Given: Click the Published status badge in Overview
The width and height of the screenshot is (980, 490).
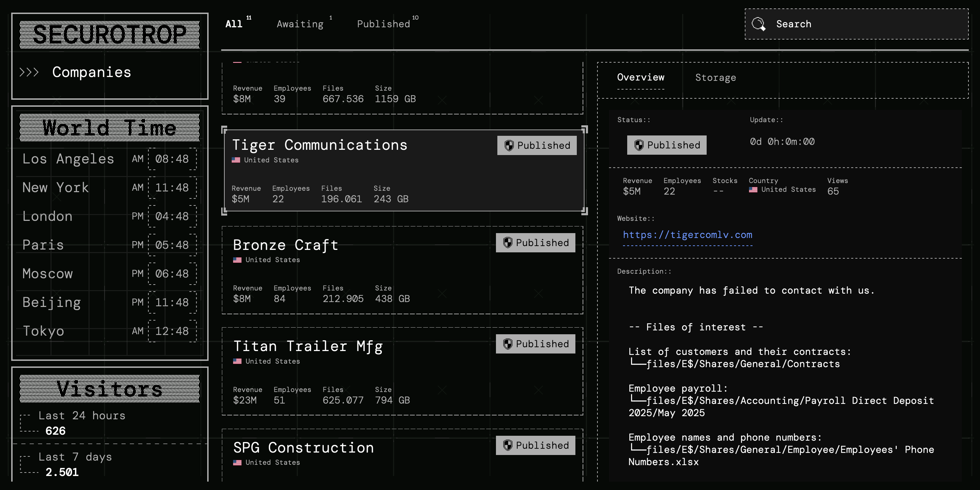Looking at the screenshot, I should click(x=666, y=145).
